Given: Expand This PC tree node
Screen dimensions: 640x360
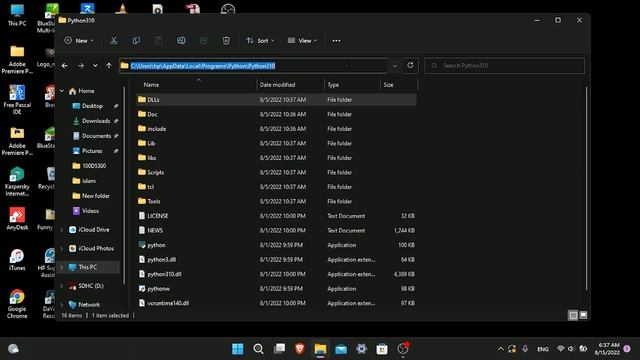Looking at the screenshot, I should point(62,267).
